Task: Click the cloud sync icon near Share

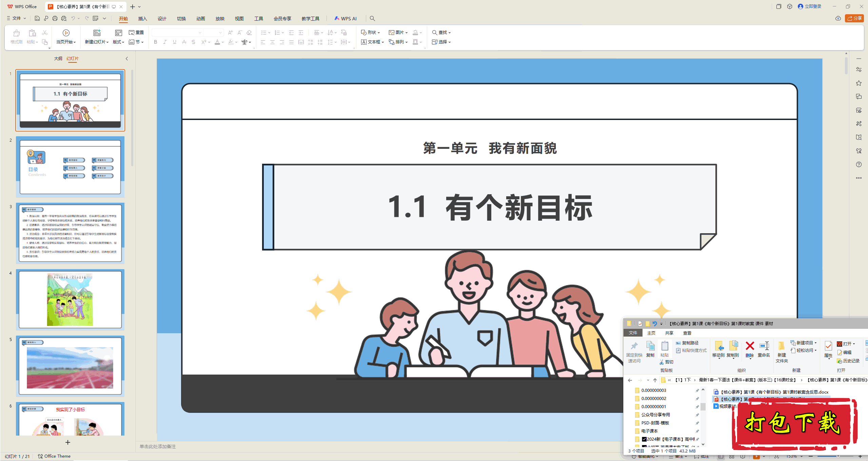Action: (838, 18)
